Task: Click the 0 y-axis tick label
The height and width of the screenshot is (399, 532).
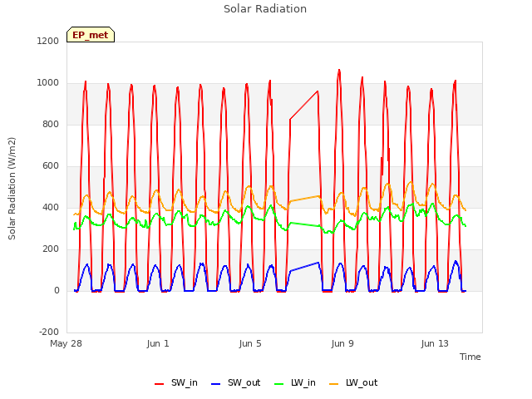Action: [x=57, y=290]
